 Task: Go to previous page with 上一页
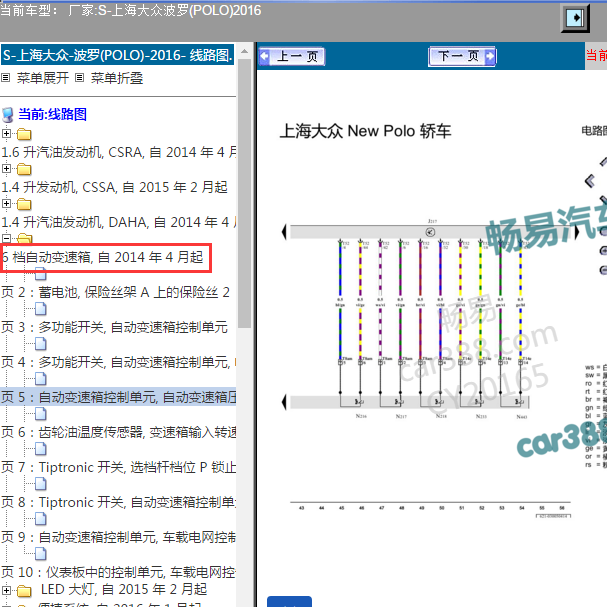pos(292,57)
